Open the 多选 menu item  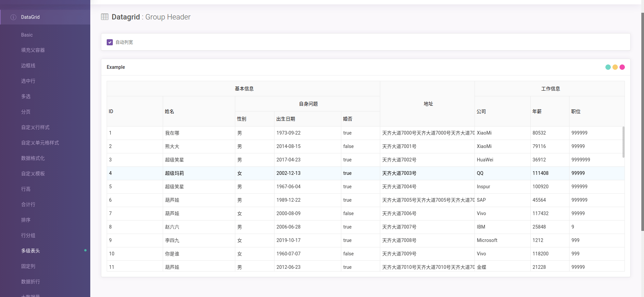(x=26, y=96)
